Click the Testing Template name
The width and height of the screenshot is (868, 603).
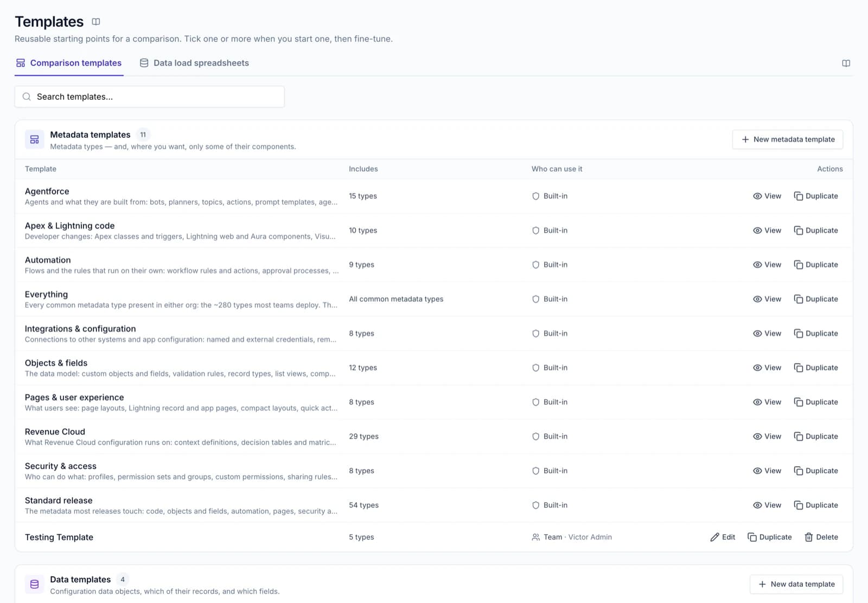[59, 537]
